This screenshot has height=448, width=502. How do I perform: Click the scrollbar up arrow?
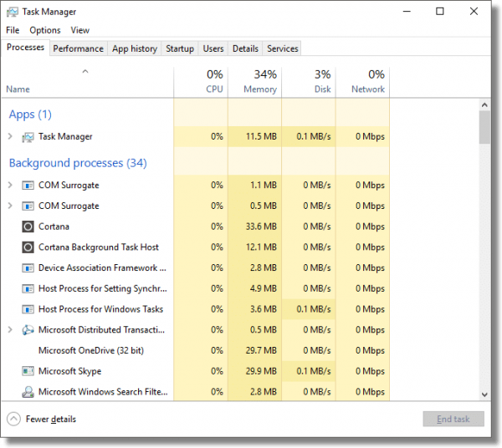tap(484, 104)
